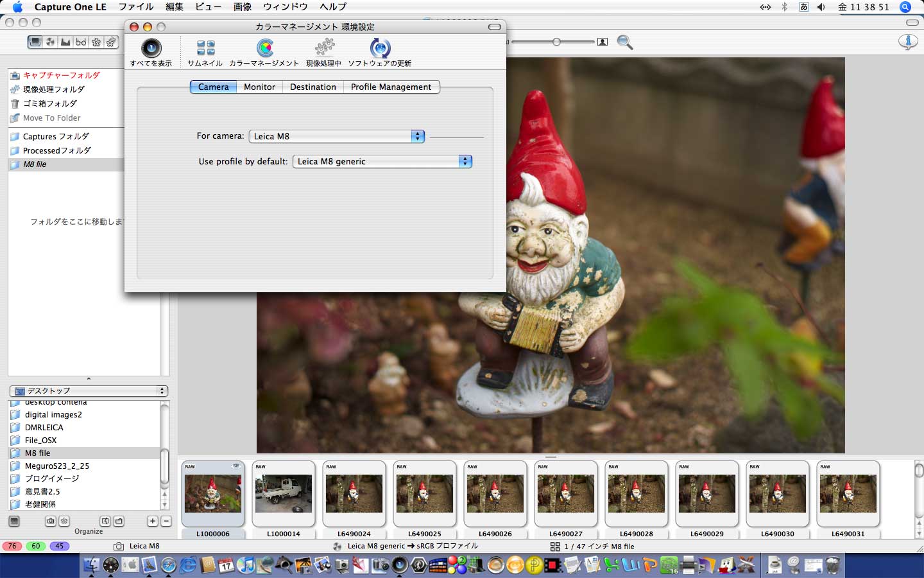The width and height of the screenshot is (924, 578).
Task: Select M8 file in upper folder list
Action: [x=66, y=164]
